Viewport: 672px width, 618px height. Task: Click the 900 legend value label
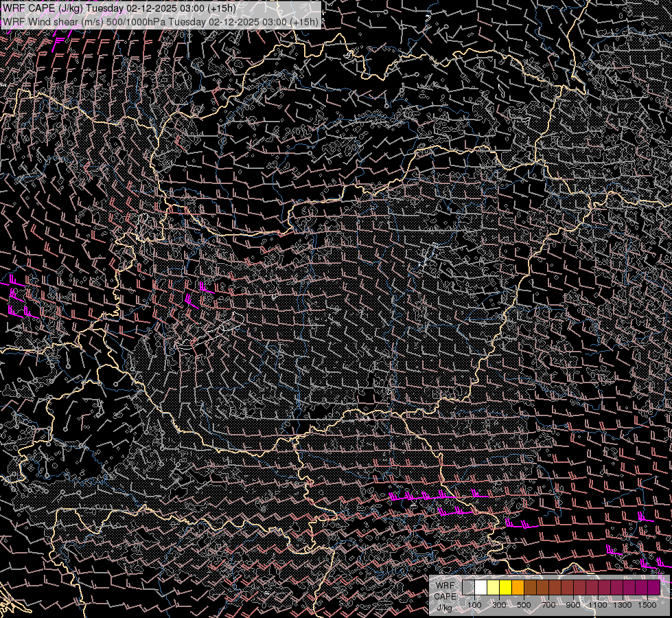coord(573,605)
